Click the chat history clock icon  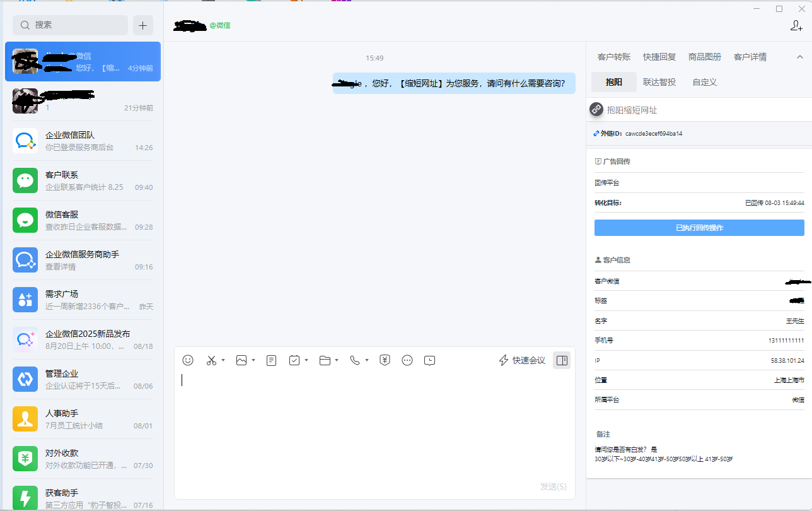(x=429, y=360)
